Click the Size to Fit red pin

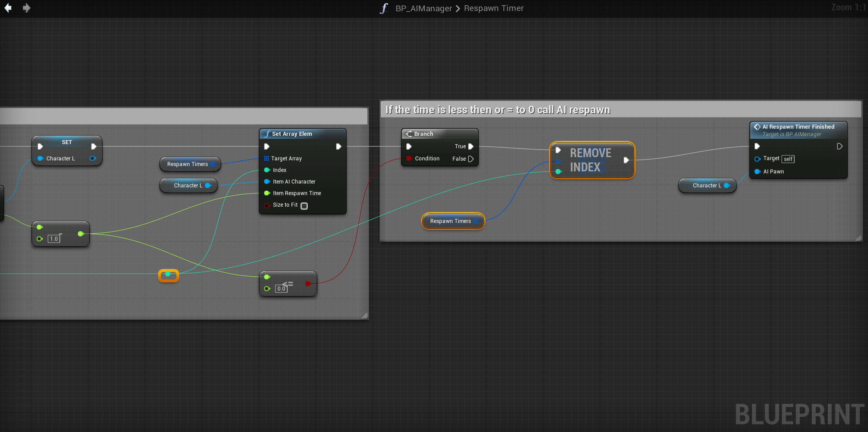tap(267, 205)
